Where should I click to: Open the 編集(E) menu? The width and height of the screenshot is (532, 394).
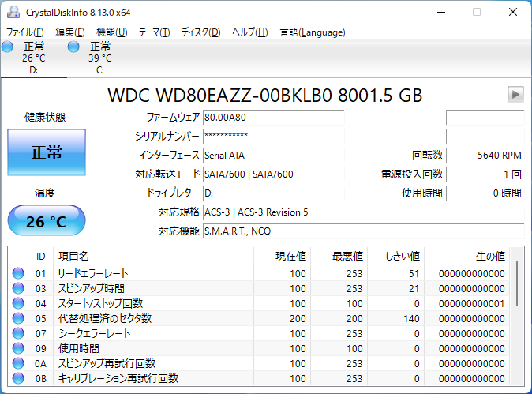tap(70, 32)
